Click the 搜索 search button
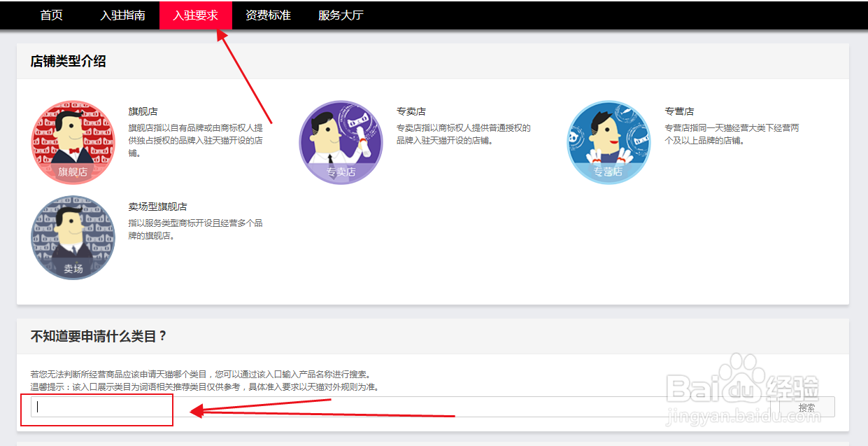 [x=806, y=407]
